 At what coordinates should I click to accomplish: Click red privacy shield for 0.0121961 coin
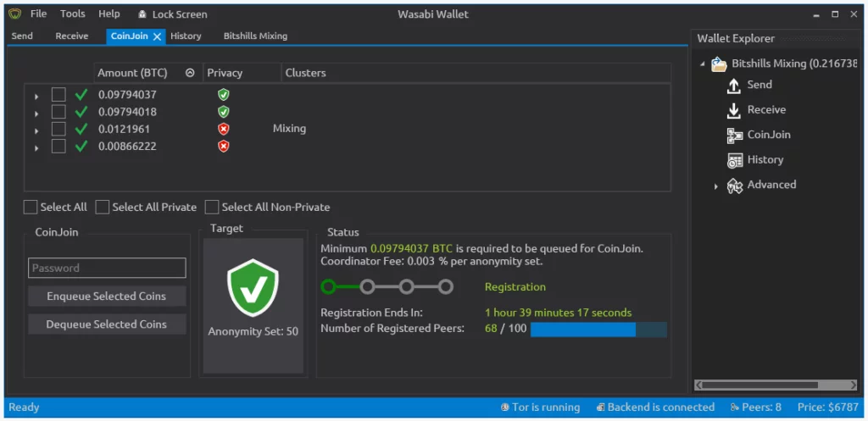tap(223, 129)
